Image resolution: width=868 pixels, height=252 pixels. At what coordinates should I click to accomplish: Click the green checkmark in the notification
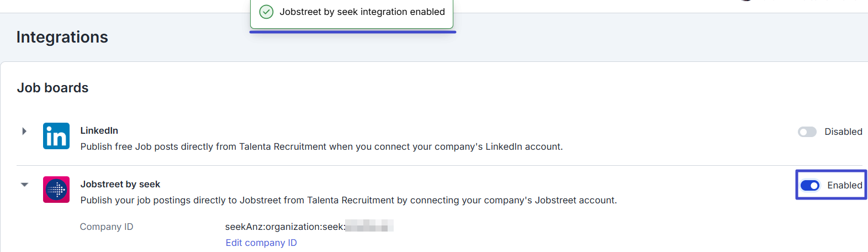(266, 12)
